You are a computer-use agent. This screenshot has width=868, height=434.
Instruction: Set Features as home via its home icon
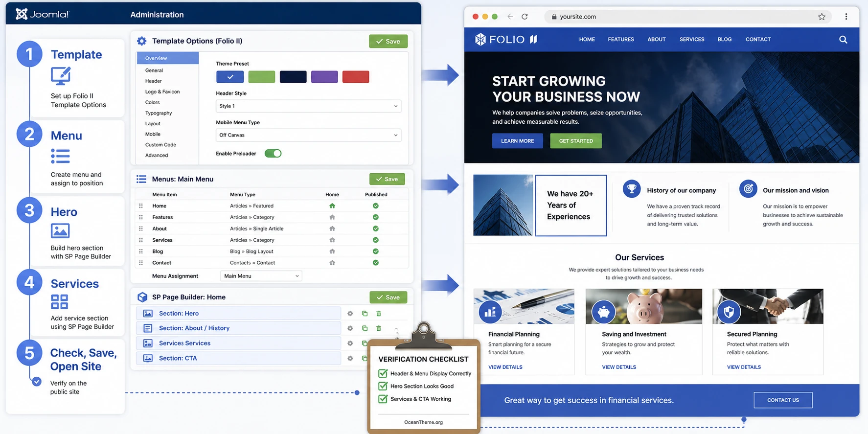pyautogui.click(x=332, y=217)
